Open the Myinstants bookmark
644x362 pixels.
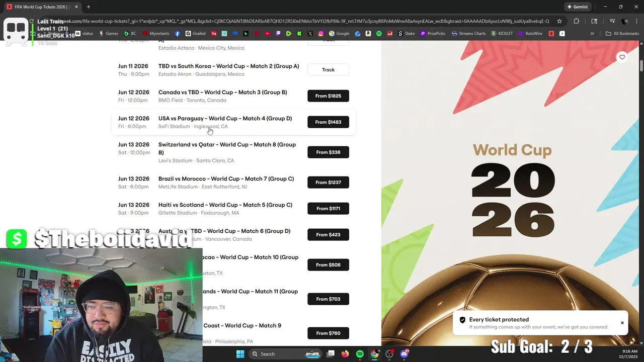point(156,34)
